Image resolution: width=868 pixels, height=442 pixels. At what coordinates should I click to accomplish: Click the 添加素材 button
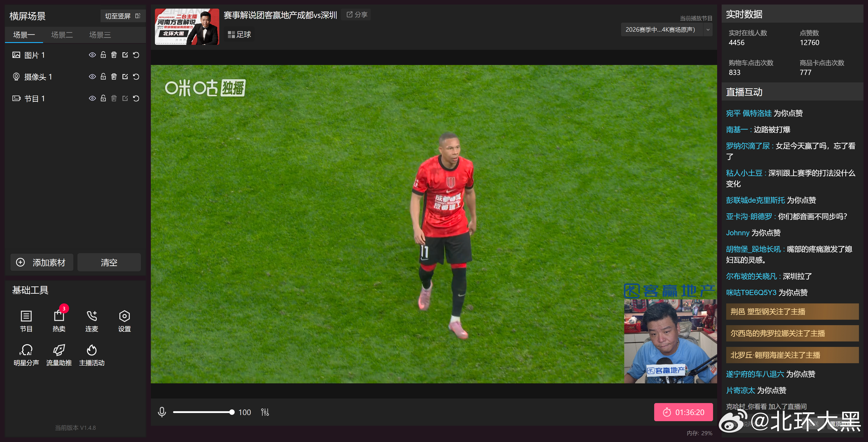(42, 262)
